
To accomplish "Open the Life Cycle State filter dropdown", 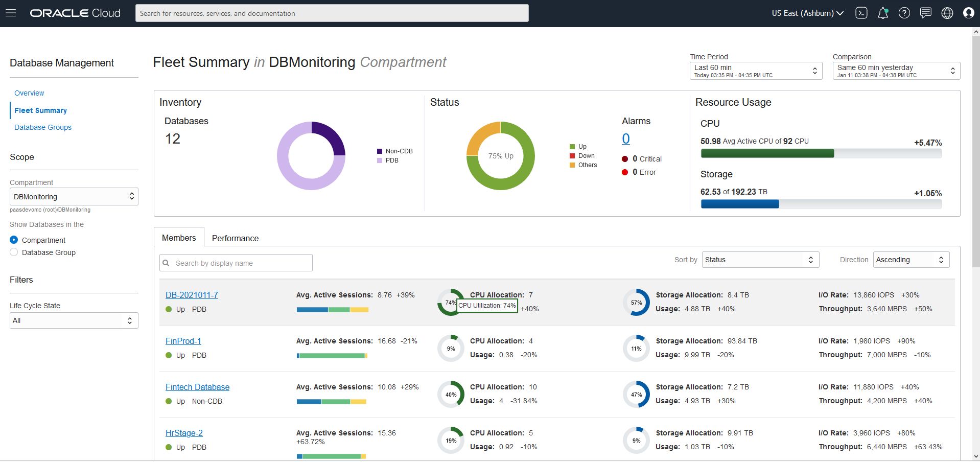I will pos(74,320).
